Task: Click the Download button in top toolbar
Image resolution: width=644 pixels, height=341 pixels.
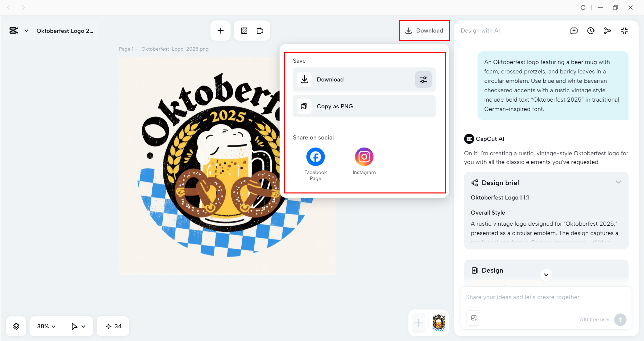Action: (424, 31)
